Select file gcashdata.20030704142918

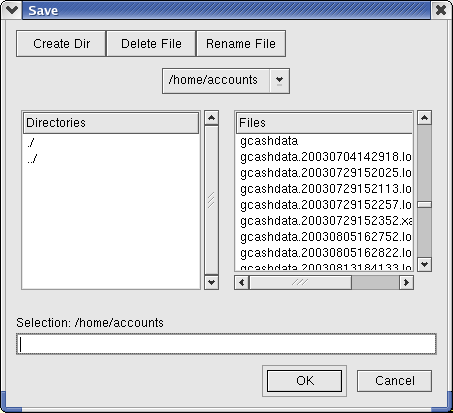(324, 157)
